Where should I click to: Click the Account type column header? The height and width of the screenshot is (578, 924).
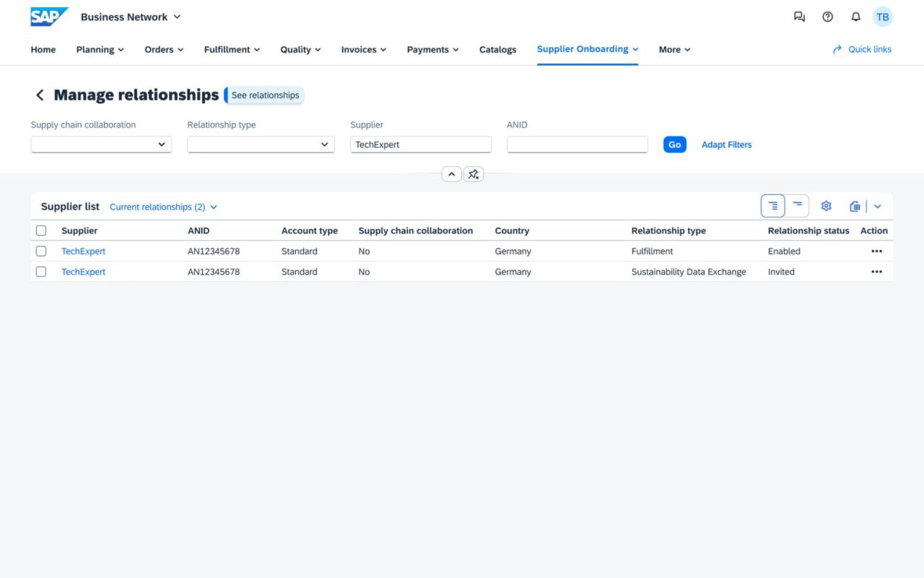(x=310, y=230)
